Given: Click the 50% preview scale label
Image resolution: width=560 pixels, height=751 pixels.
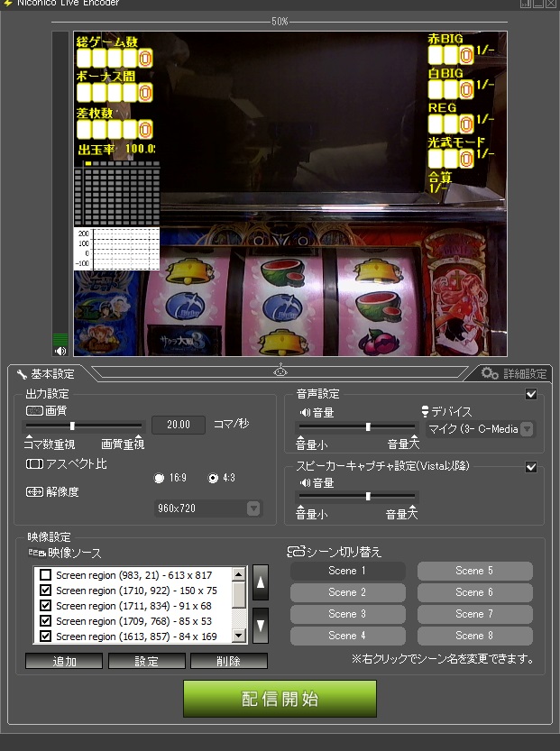Looking at the screenshot, I should [280, 22].
